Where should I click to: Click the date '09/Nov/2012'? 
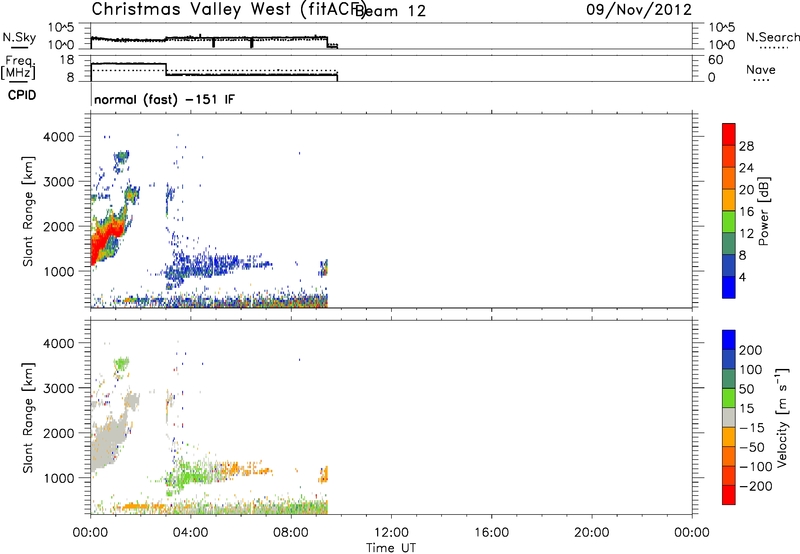(x=639, y=10)
